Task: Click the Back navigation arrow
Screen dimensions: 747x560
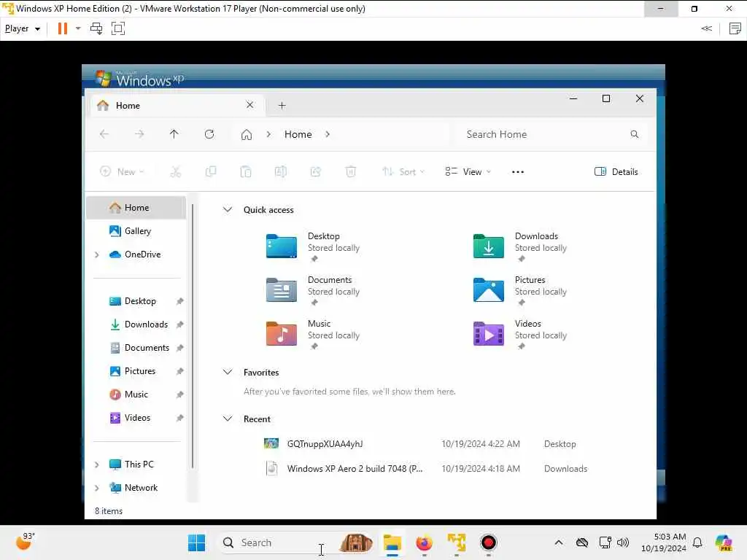Action: point(104,134)
